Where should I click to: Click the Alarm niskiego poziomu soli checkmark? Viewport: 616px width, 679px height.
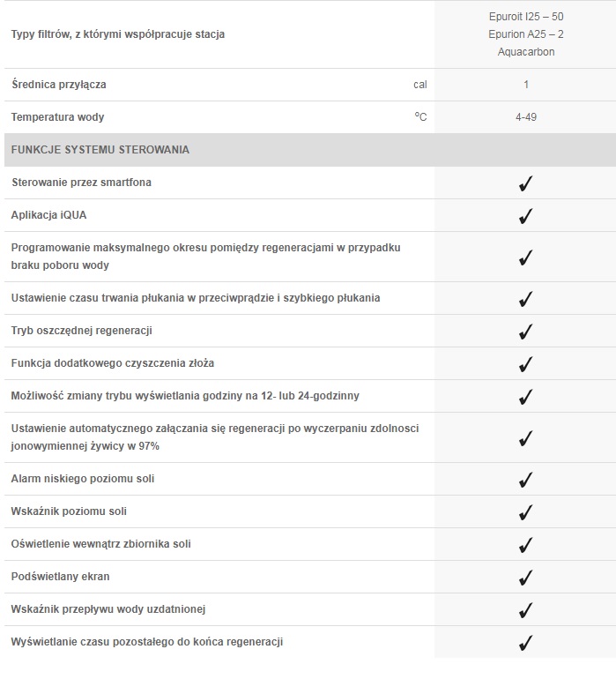(x=526, y=480)
